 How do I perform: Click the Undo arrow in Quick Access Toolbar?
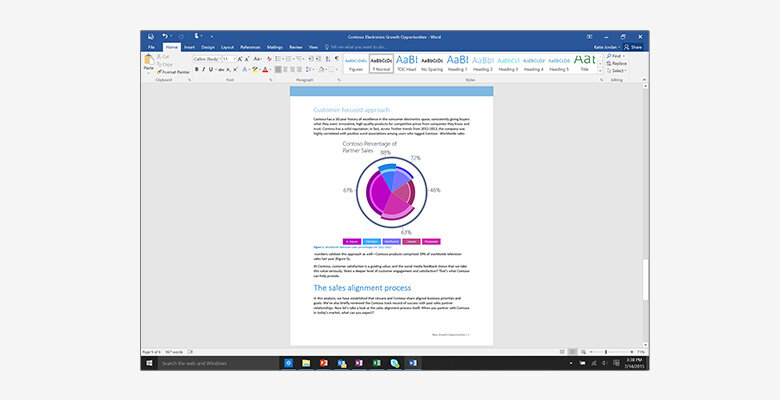tap(165, 36)
